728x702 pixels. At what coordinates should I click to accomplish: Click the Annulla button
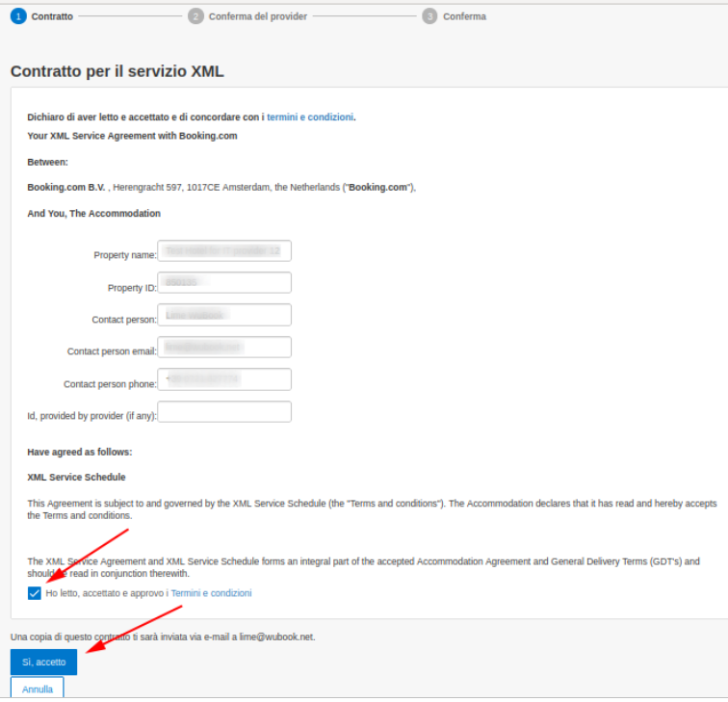[38, 689]
